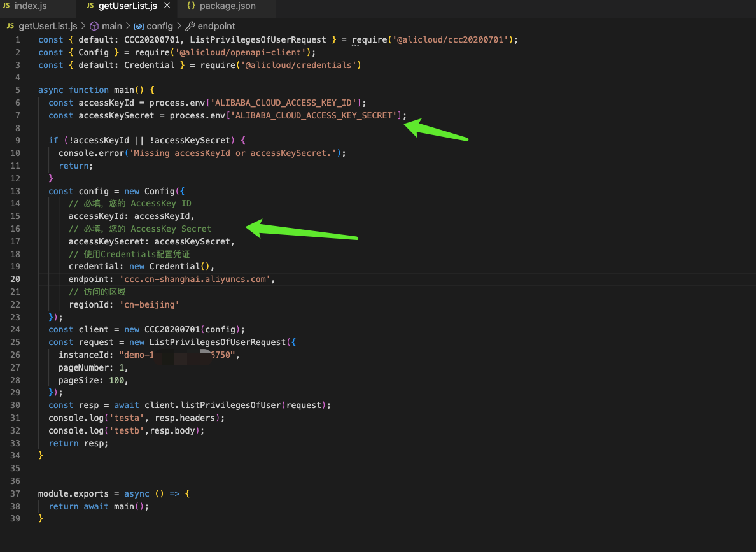756x552 pixels.
Task: Open the getUserList.js breadcrumb dropdown
Action: click(48, 26)
